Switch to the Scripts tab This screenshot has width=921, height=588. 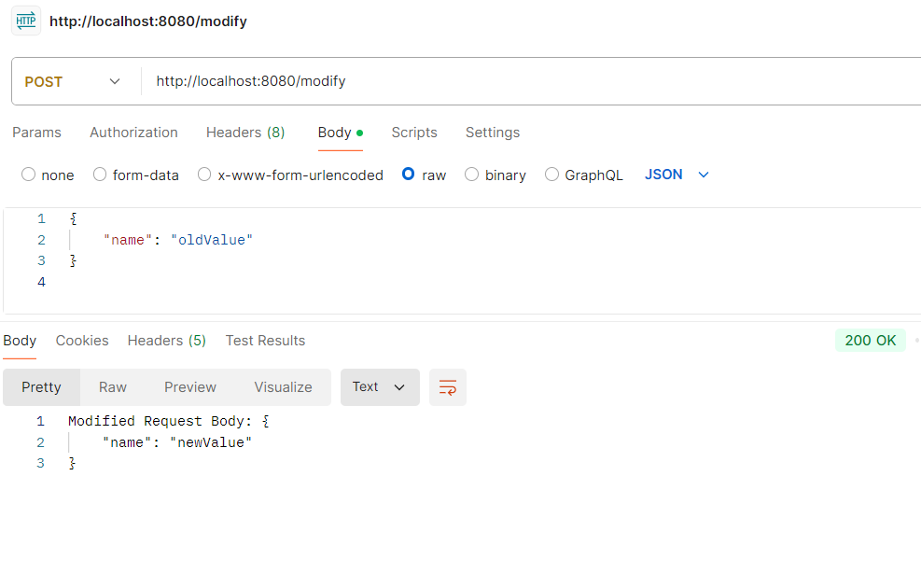[414, 133]
